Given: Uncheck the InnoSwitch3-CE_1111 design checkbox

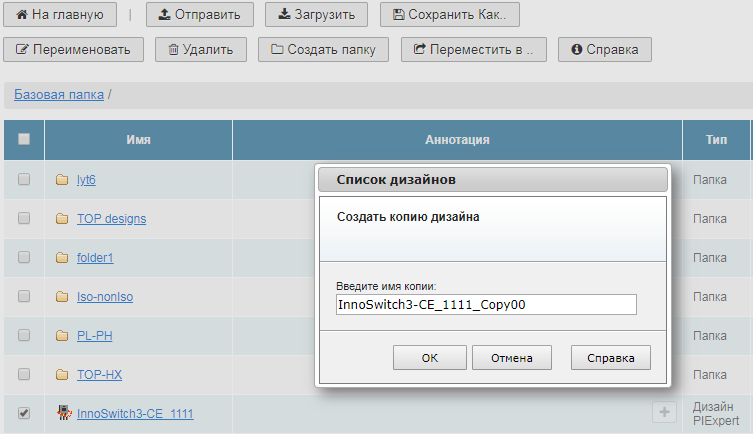Looking at the screenshot, I should [24, 412].
